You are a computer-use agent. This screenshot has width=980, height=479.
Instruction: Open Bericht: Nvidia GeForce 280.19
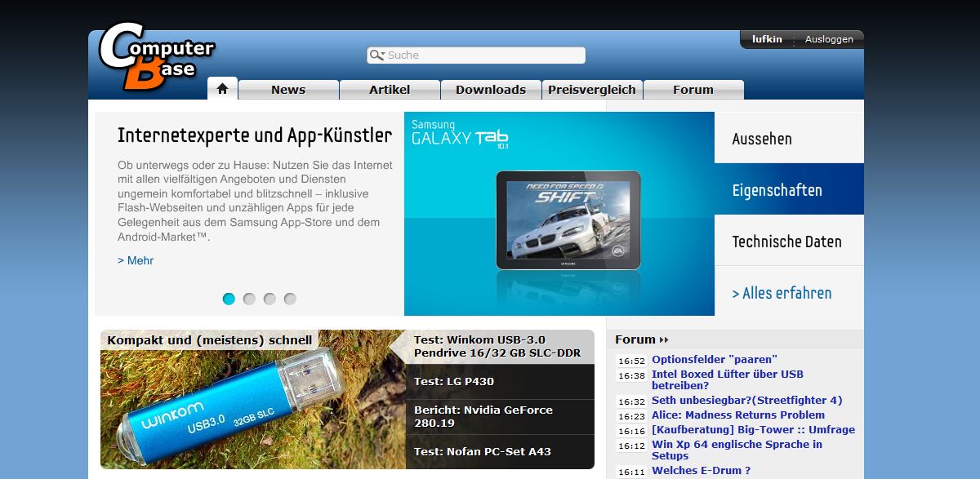coord(500,416)
